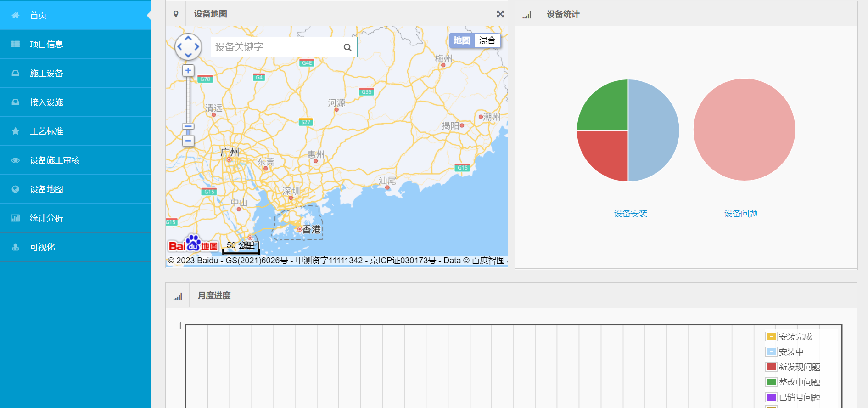
Task: Pan the map down with the bottom arrow
Action: 188,55
